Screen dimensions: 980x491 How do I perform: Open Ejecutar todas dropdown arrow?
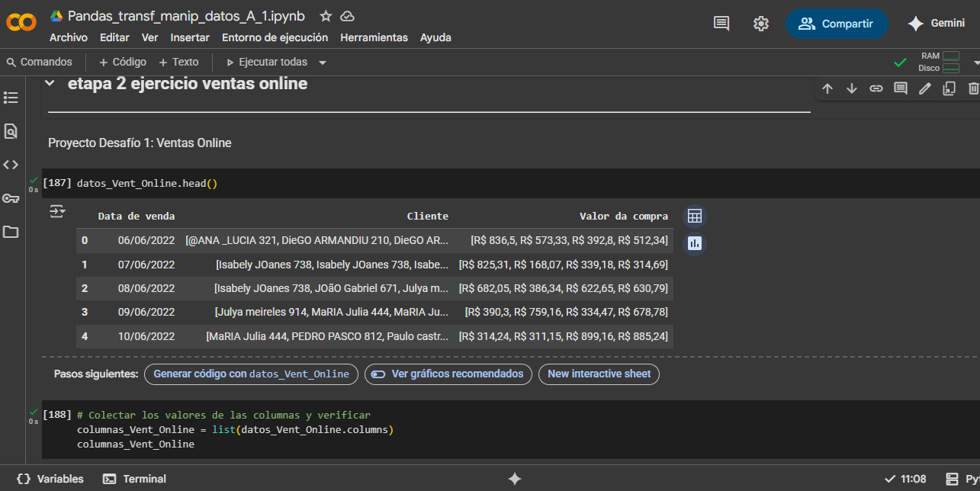point(323,63)
